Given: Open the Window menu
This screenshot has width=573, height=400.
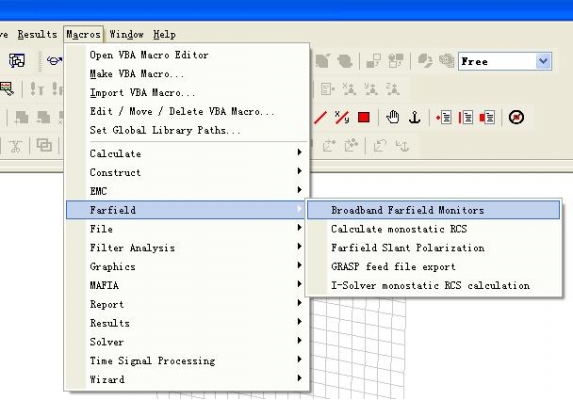Looking at the screenshot, I should pyautogui.click(x=126, y=34).
